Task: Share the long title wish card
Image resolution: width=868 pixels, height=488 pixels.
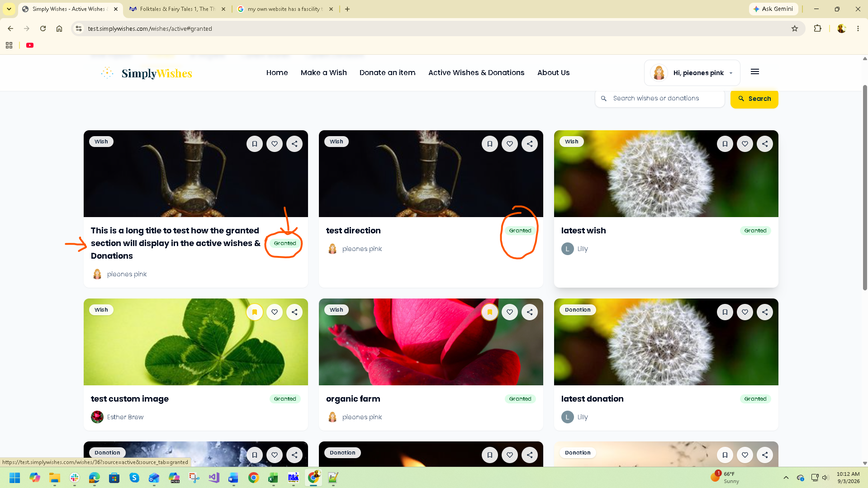Action: click(x=294, y=144)
